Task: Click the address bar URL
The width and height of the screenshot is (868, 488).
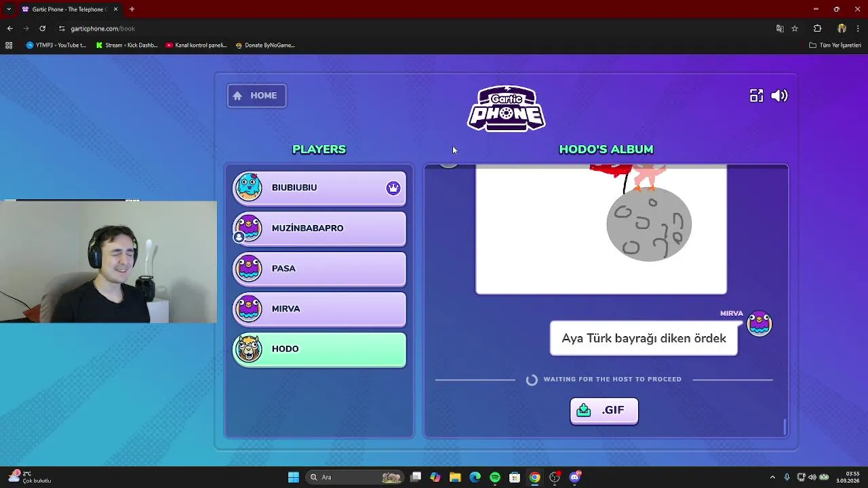Action: click(103, 28)
